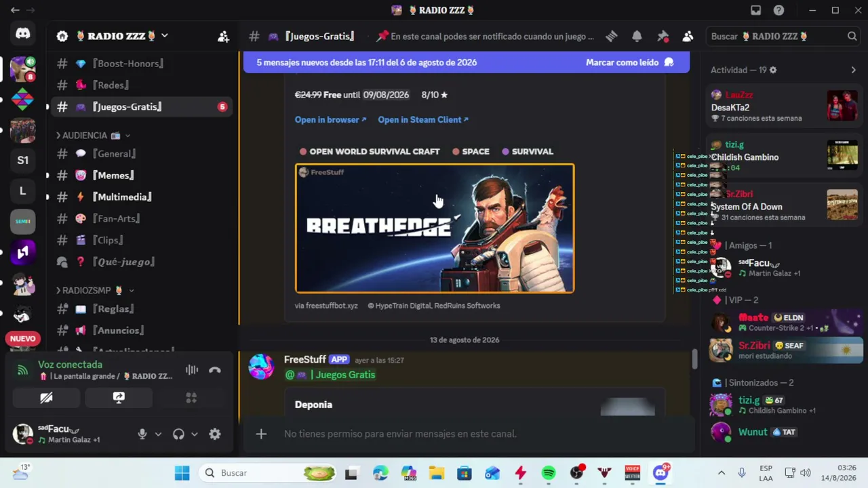Open the Memes channel

point(141,176)
